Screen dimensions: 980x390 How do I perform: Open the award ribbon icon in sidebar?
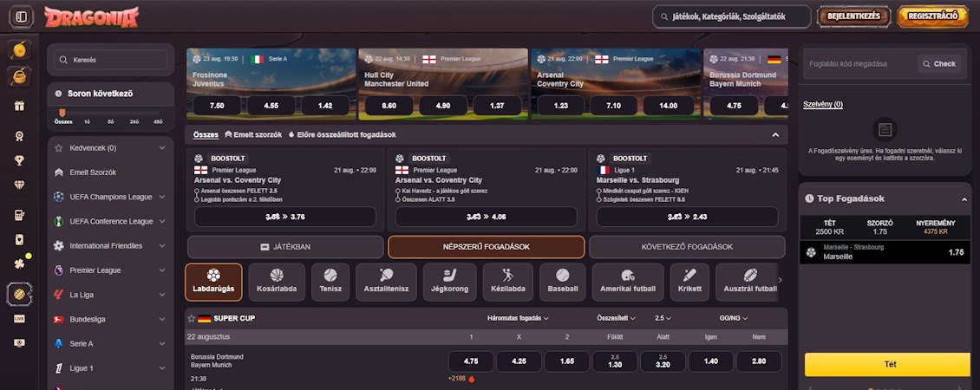click(x=19, y=135)
